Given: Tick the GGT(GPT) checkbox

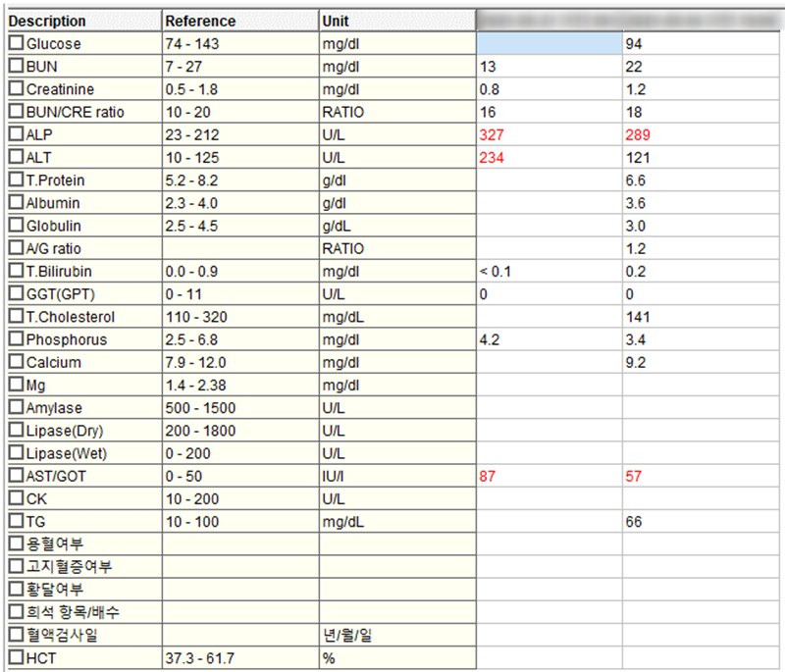Looking at the screenshot, I should [16, 294].
